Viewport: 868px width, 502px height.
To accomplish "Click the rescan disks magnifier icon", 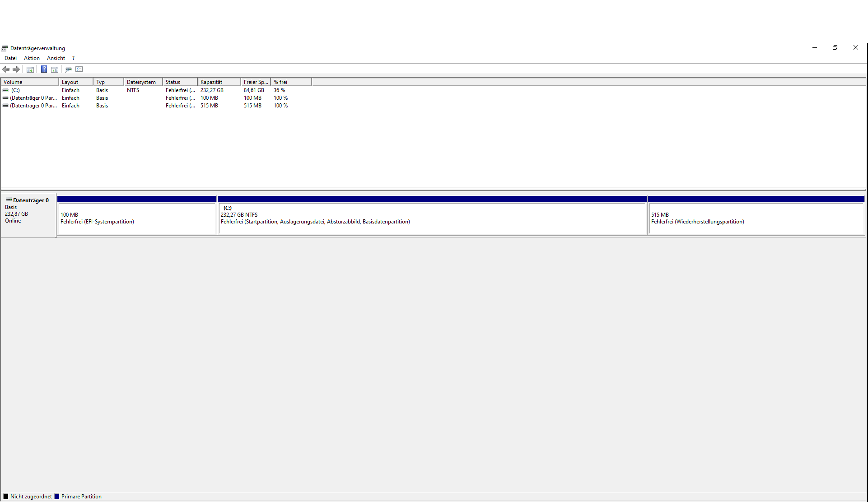I will pos(68,69).
